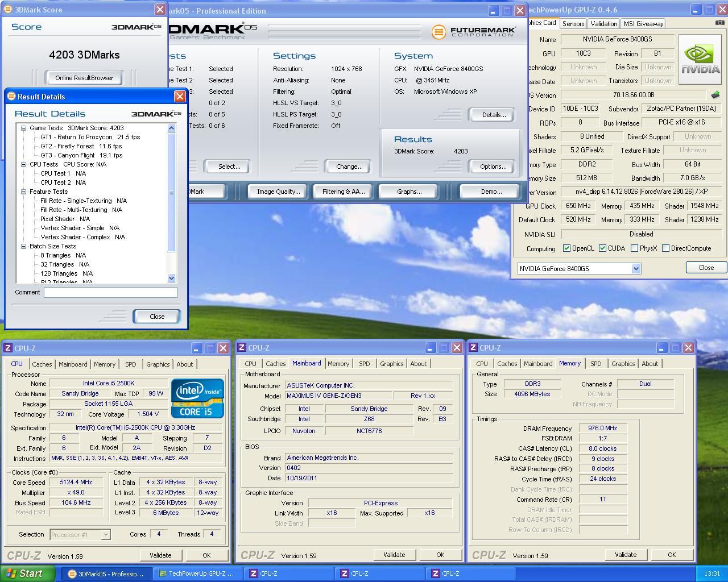The width and height of the screenshot is (728, 582).
Task: Click the Result Details vertical scrollbar thumb
Action: click(x=172, y=192)
